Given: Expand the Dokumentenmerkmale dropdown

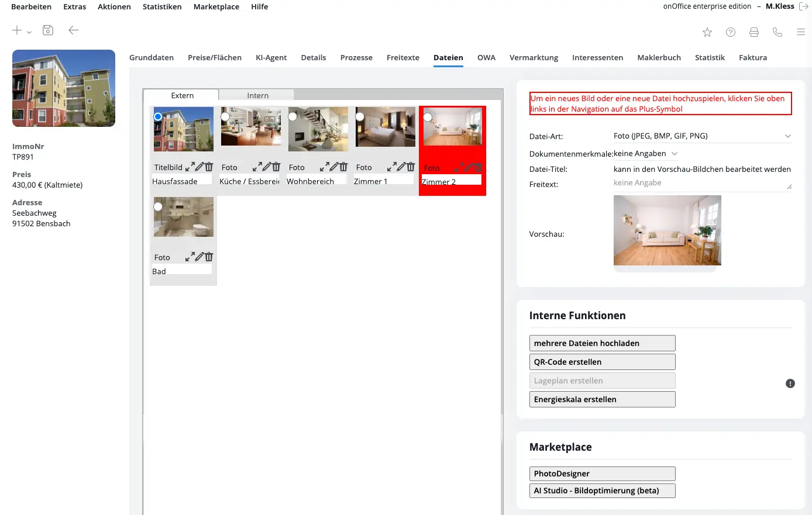Looking at the screenshot, I should point(674,153).
